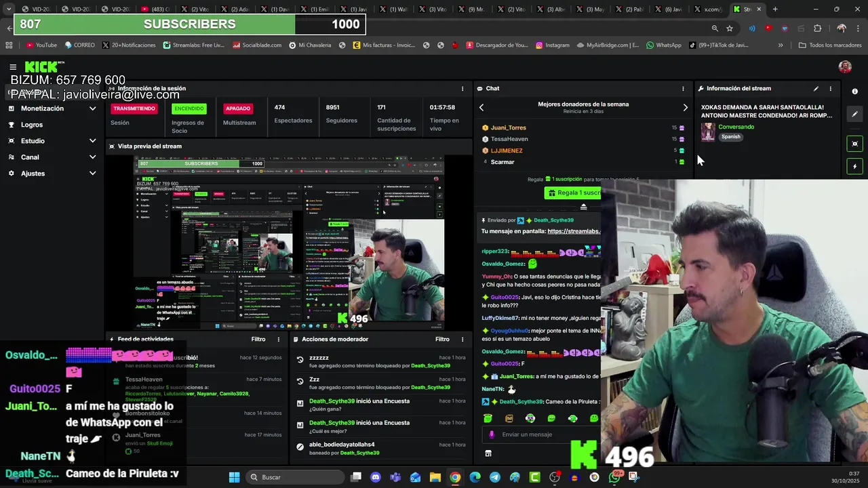Click the info circle icon in right sidebar
The height and width of the screenshot is (488, 868).
pos(854,91)
